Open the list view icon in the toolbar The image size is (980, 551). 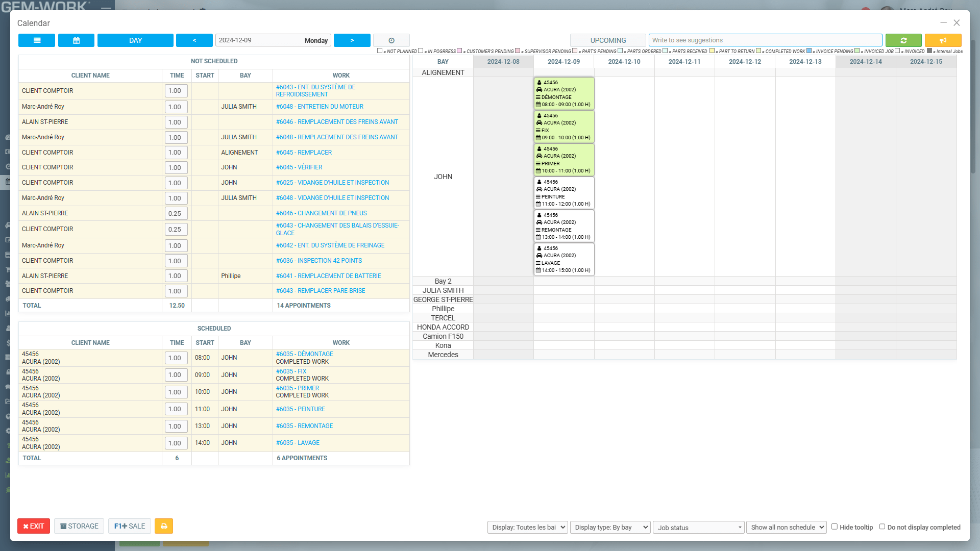tap(36, 40)
